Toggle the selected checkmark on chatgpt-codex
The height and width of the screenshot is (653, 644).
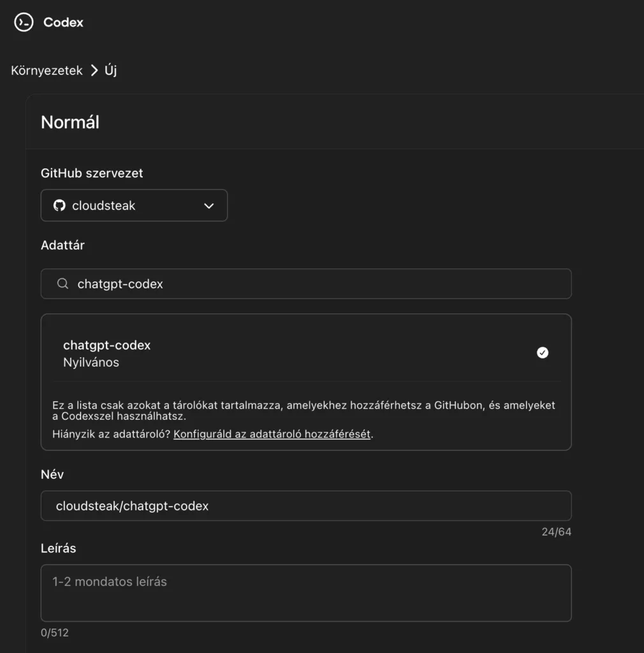(x=543, y=353)
